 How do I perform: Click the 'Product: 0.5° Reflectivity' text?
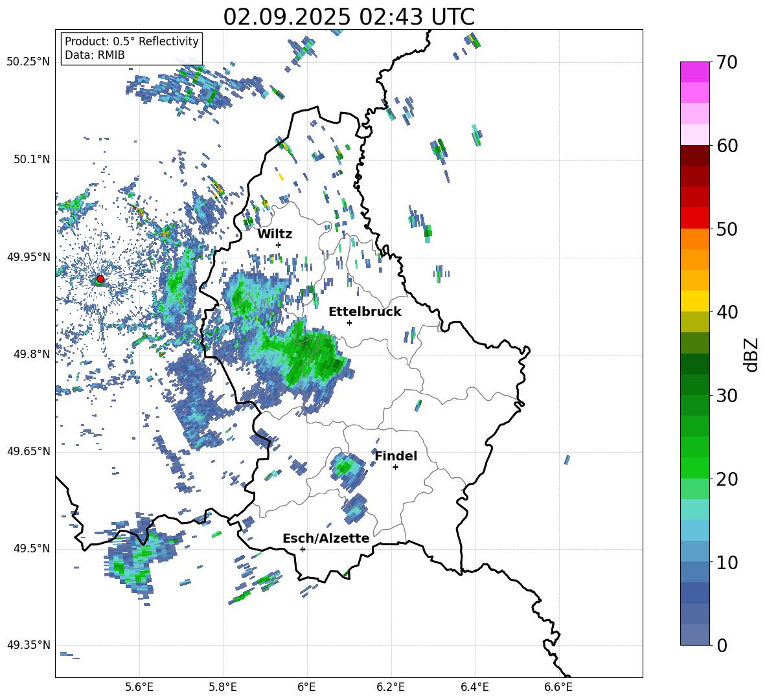click(132, 41)
